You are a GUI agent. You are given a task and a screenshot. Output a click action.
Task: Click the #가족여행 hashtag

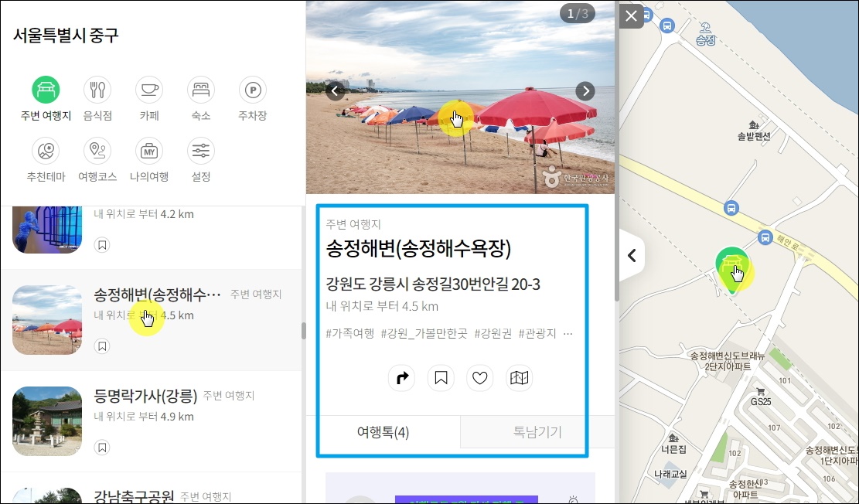tap(350, 333)
